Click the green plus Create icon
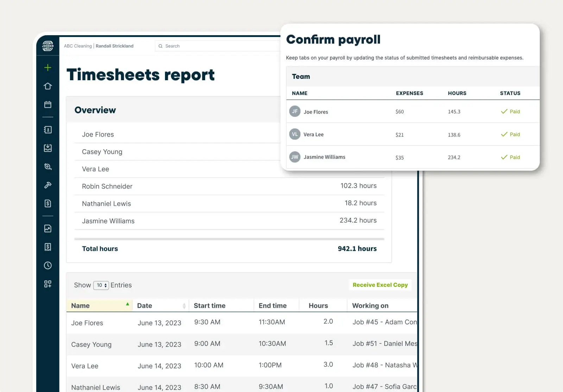The image size is (563, 392). (48, 68)
